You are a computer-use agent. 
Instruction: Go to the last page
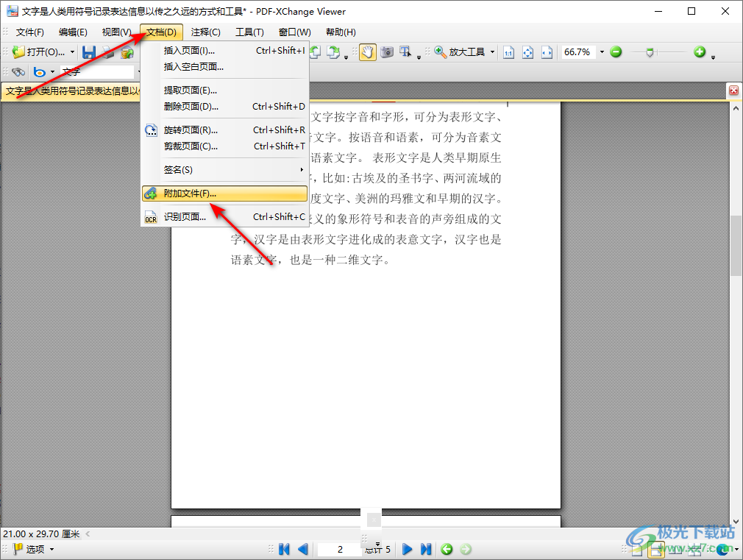tap(426, 549)
